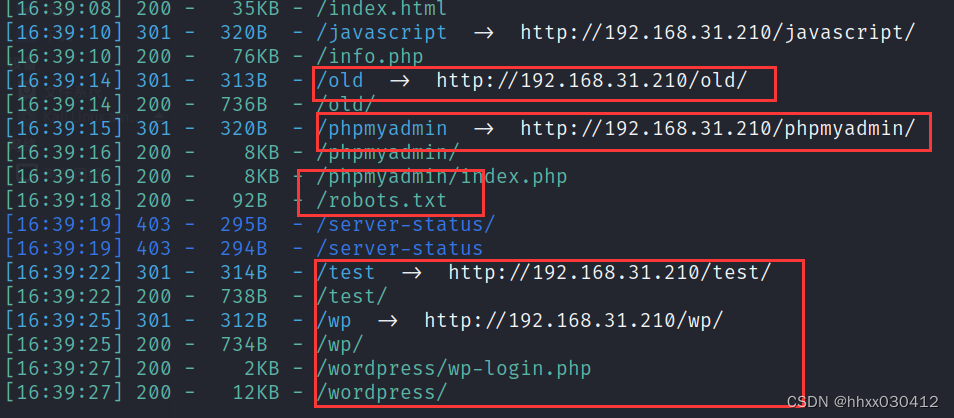Click the 301 status code in the /wp redirect row
This screenshot has height=418, width=954.
(154, 321)
